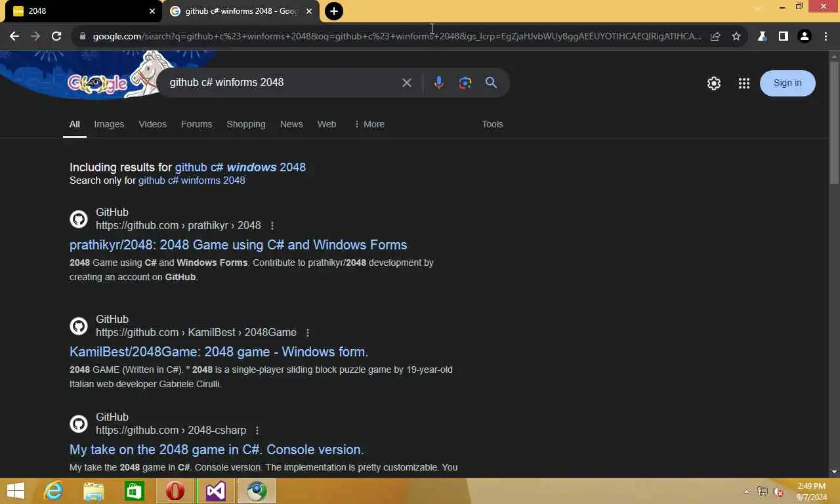This screenshot has width=840, height=504.
Task: Click the network tray icon
Action: [x=763, y=492]
